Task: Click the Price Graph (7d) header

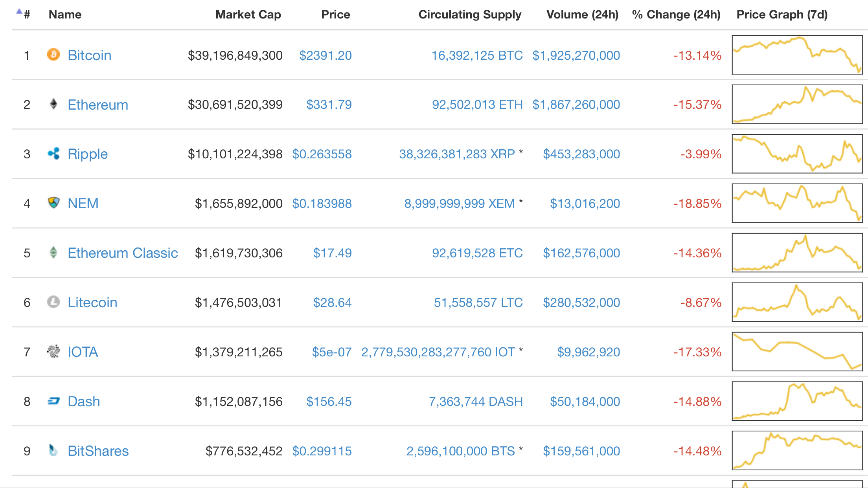Action: coord(782,15)
